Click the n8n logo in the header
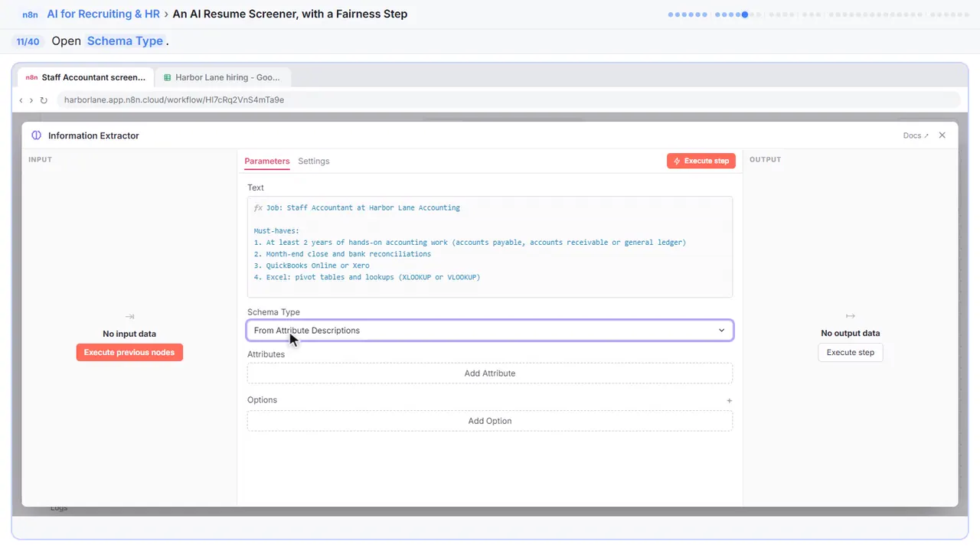Viewport: 980px width, 551px height. coord(31,15)
